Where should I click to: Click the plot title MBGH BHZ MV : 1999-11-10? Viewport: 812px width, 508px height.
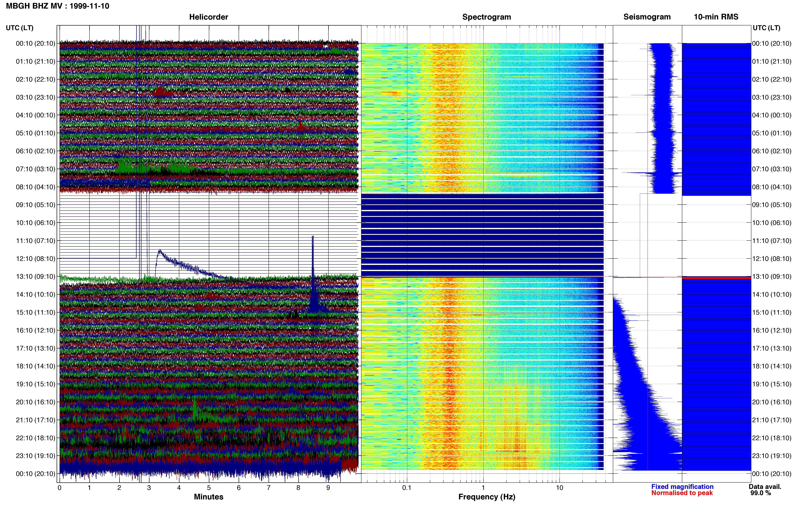[x=57, y=6]
